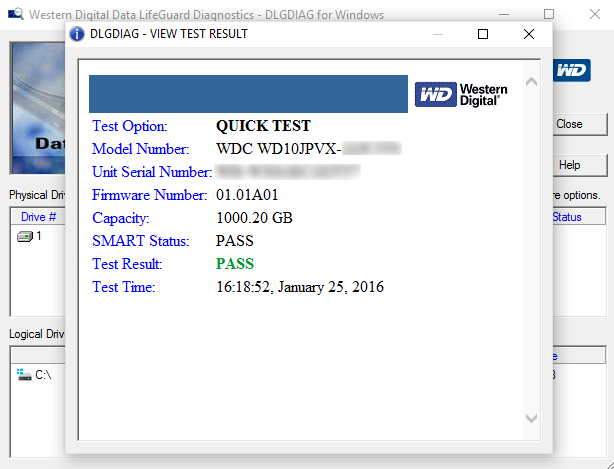The height and width of the screenshot is (469, 614).
Task: Click the Western Digital logo in the test result
Action: 461,94
